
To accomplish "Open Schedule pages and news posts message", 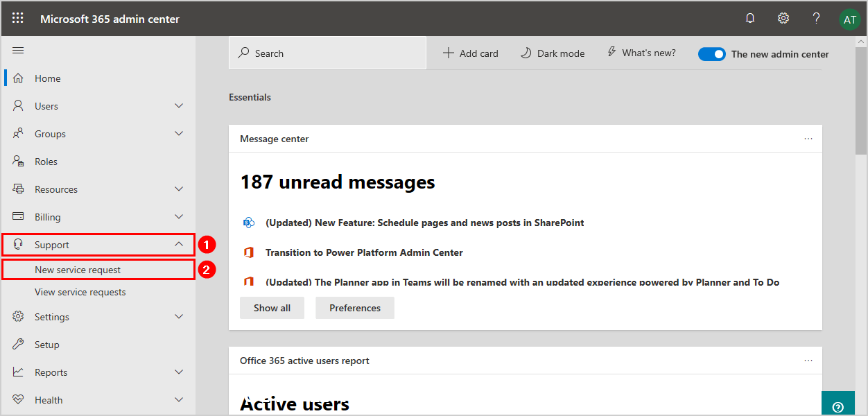I will tap(424, 223).
